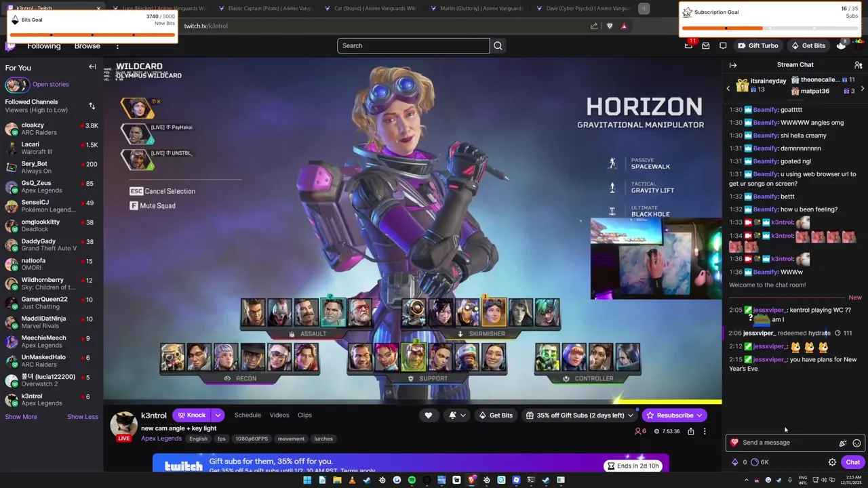Screen dimensions: 868x488
Task: Click the Steam tray icon
Action: [778, 480]
